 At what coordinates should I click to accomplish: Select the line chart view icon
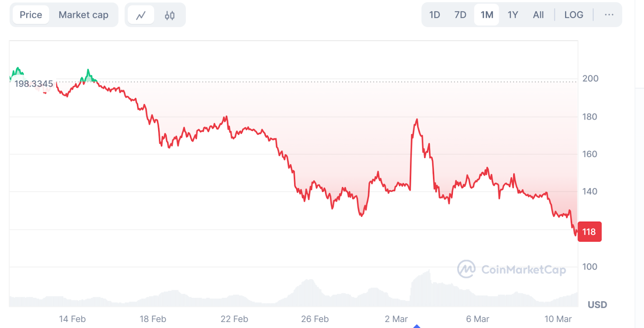(x=141, y=15)
